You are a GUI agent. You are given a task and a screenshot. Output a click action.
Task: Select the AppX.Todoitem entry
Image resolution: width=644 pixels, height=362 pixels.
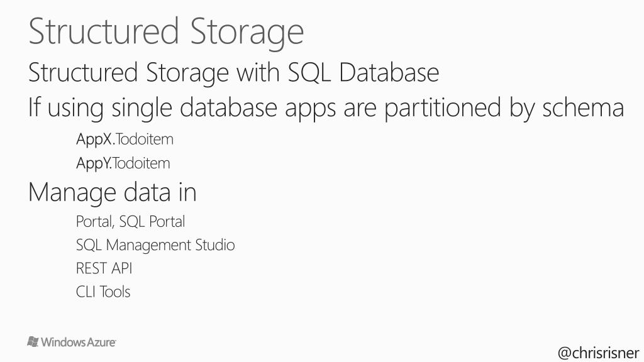coord(125,140)
